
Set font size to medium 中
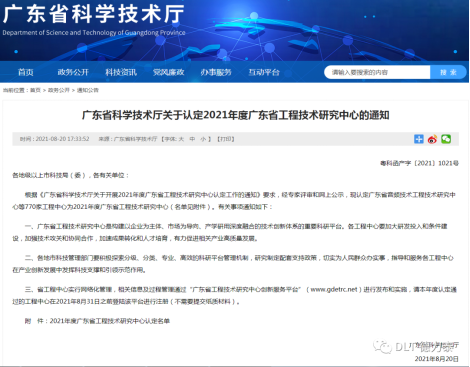coord(192,139)
